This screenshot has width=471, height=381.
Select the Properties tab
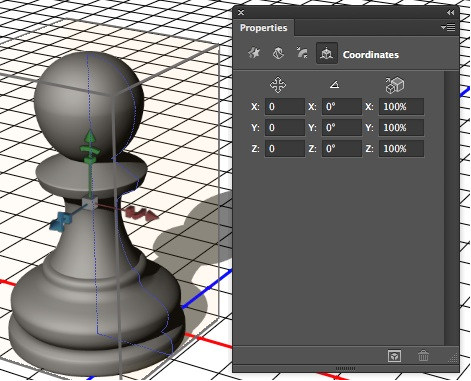(263, 28)
